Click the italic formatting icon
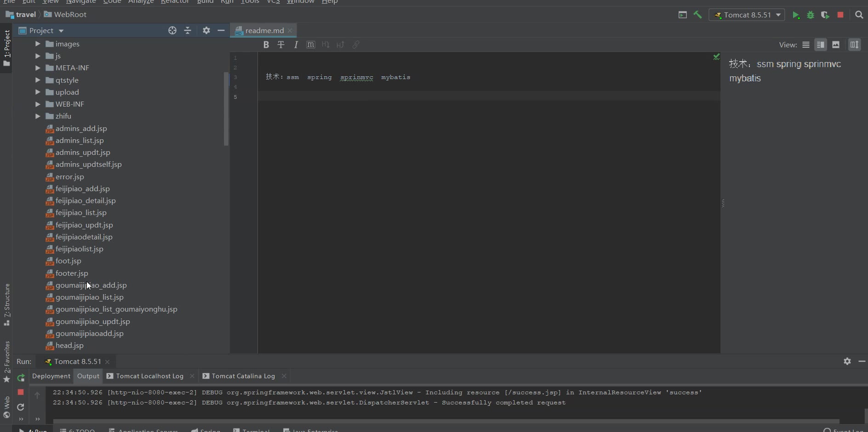This screenshot has width=868, height=432. coord(296,45)
